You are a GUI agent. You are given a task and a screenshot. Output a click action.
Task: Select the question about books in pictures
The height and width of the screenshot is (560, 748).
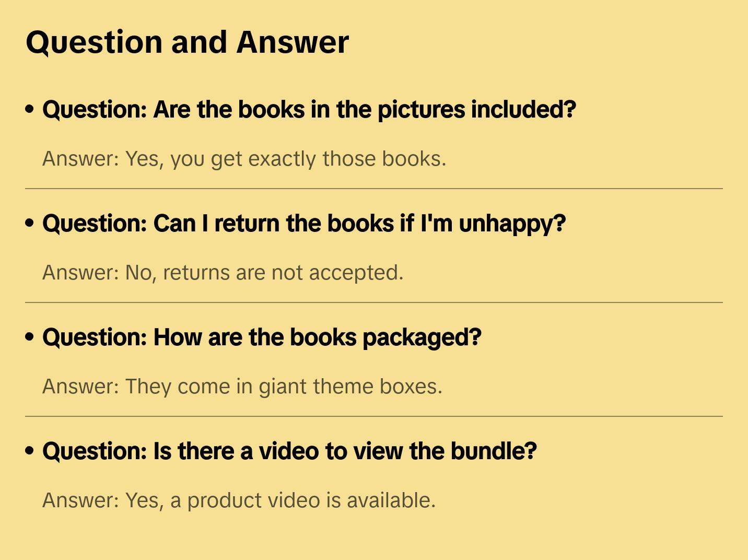pos(309,110)
